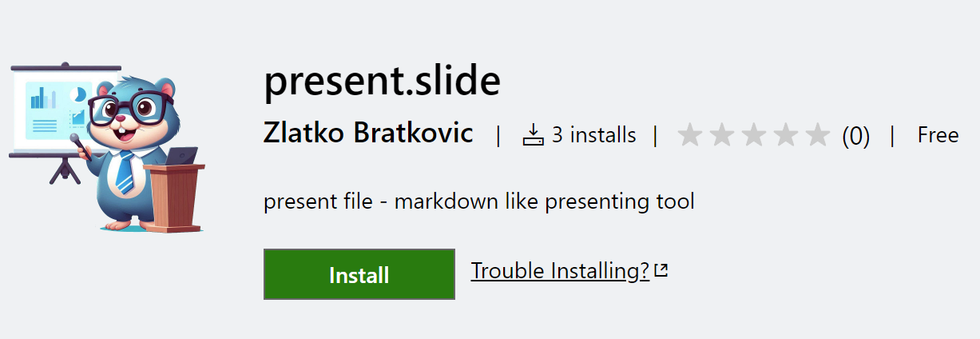Select the third rating star
Screen dimensions: 980x339
point(753,136)
